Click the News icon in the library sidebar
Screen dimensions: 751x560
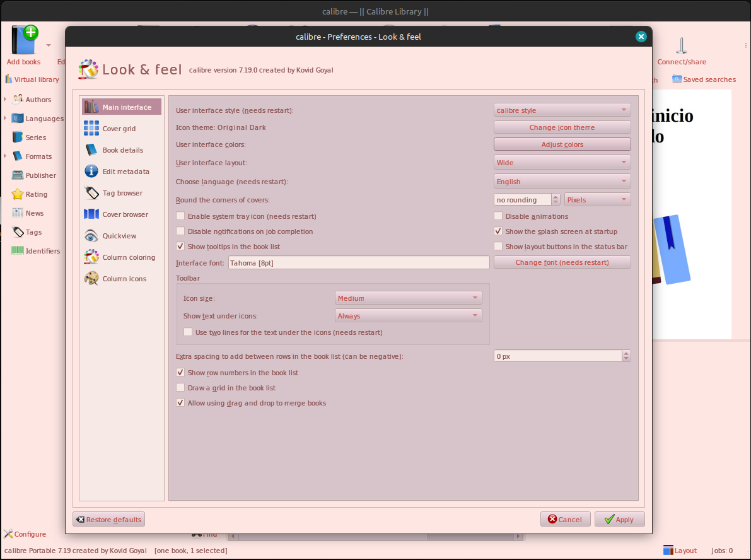(x=18, y=213)
